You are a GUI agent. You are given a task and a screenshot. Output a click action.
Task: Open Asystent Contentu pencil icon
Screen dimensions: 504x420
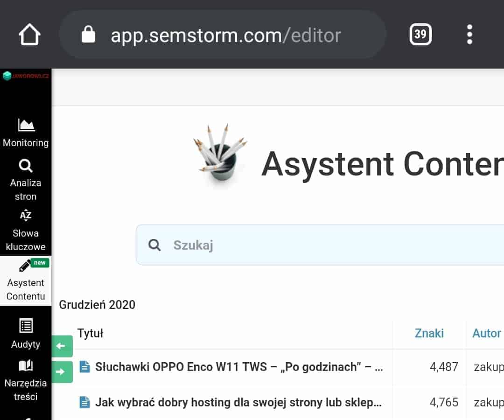[x=25, y=266]
